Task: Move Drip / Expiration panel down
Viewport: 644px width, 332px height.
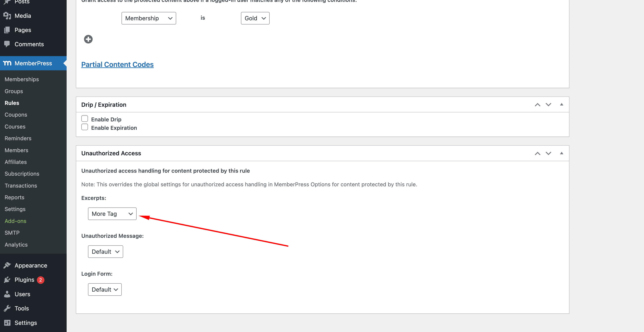Action: [x=548, y=105]
